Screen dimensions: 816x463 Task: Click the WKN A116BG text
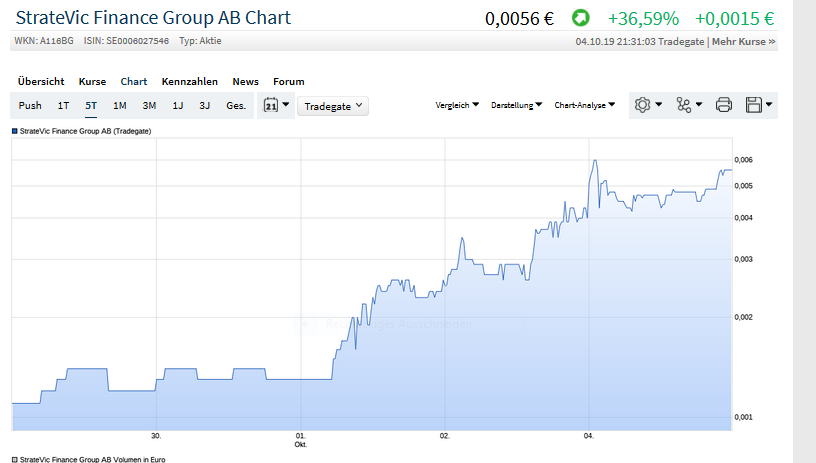44,41
